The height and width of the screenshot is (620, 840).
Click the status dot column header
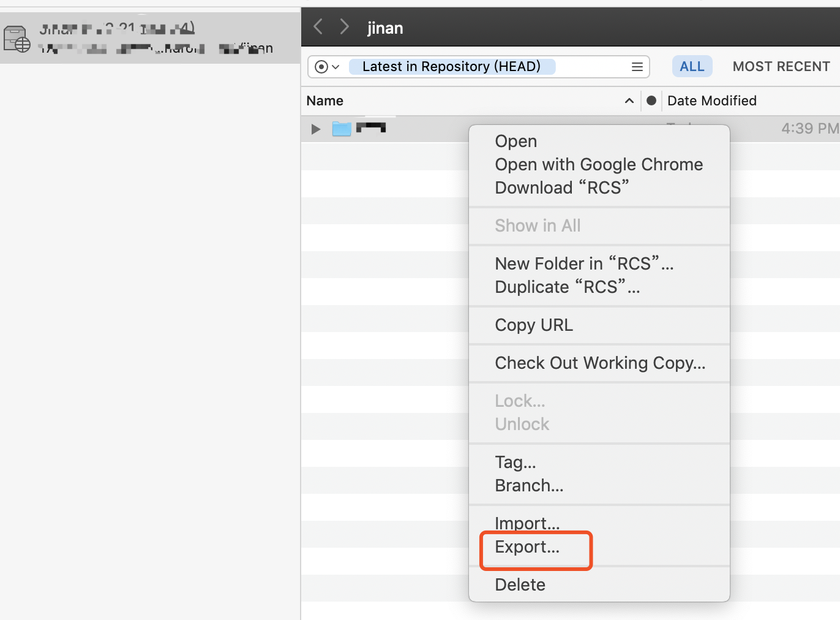651,100
